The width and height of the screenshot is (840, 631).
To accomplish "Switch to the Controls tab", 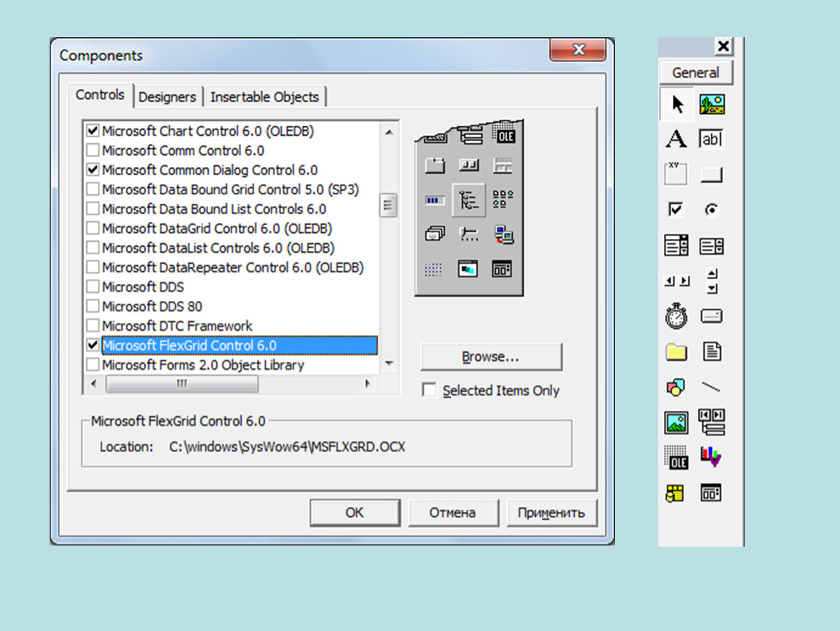I will [x=100, y=95].
